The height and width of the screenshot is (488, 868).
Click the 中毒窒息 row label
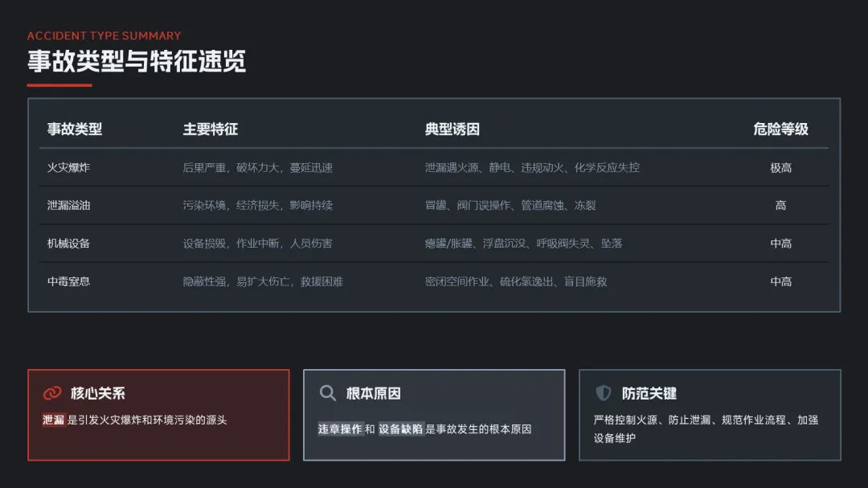[x=68, y=281]
